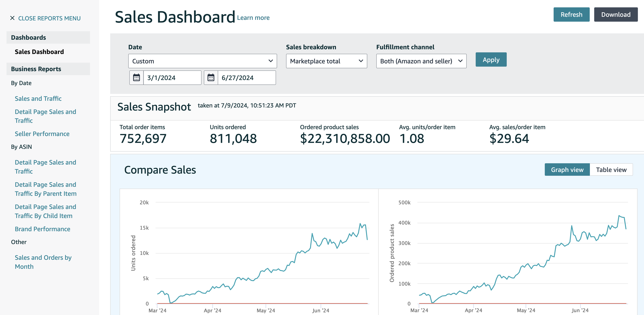View Brand Performance report
The width and height of the screenshot is (644, 315).
pos(43,229)
